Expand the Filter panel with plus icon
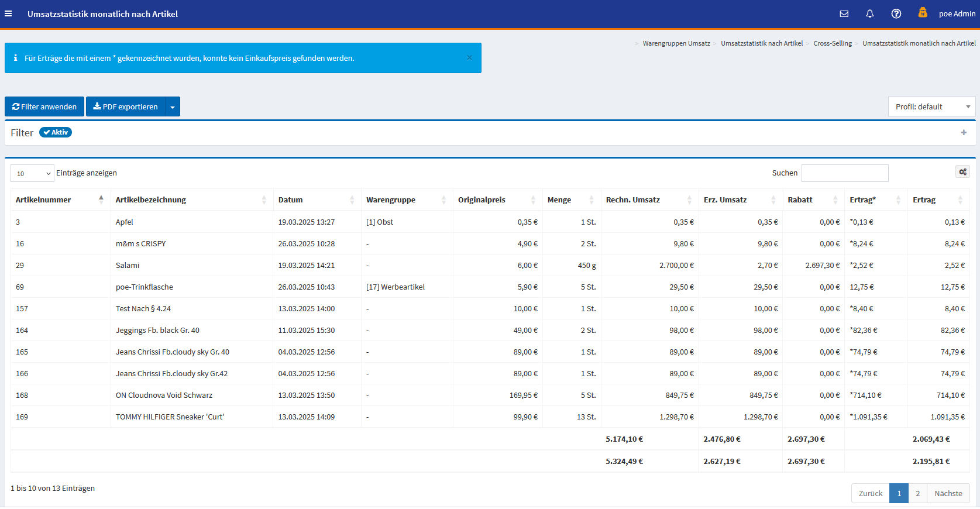This screenshot has width=980, height=509. click(x=964, y=133)
